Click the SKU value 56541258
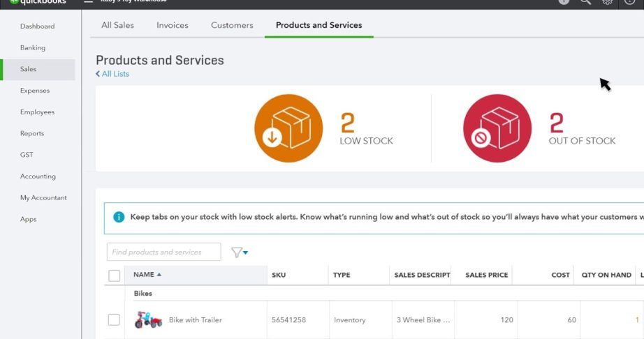Image resolution: width=644 pixels, height=339 pixels. [x=288, y=319]
